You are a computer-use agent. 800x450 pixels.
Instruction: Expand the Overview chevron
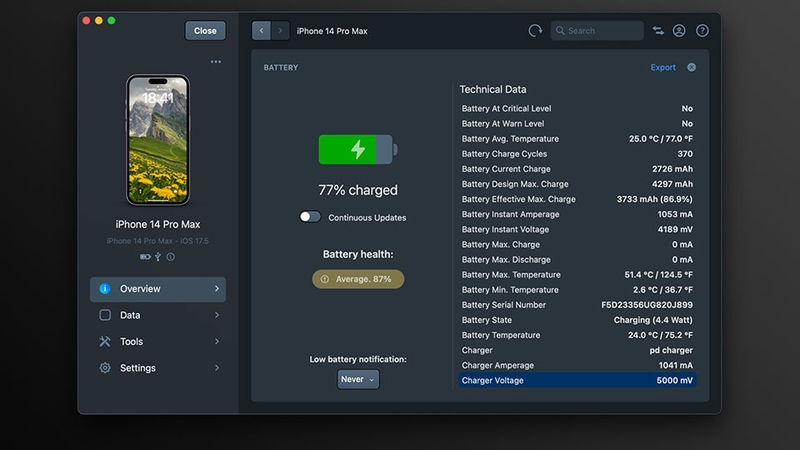217,289
